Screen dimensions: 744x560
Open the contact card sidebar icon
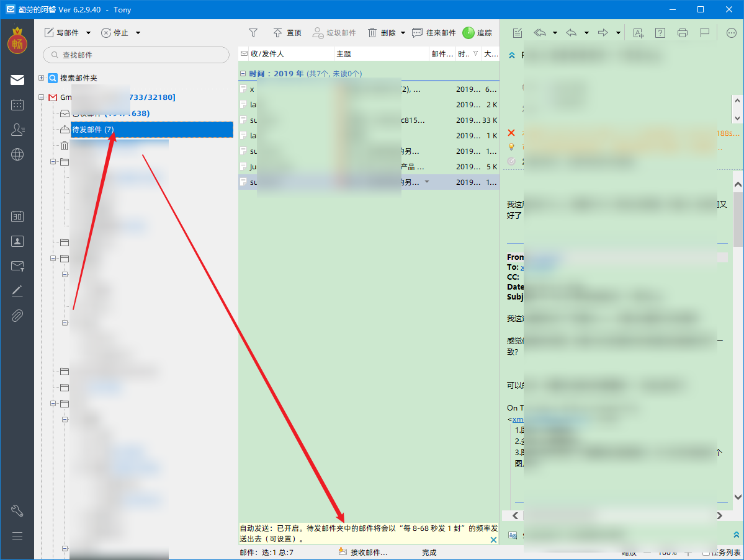click(17, 241)
